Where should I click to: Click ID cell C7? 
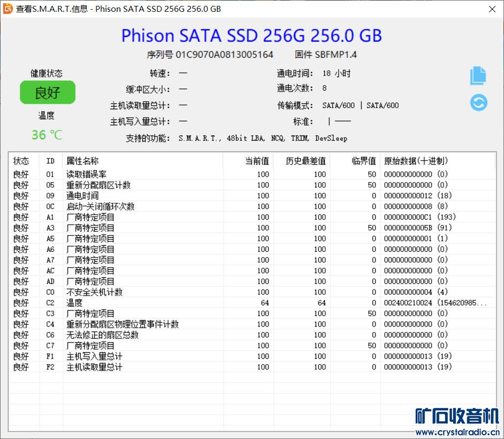[50, 346]
